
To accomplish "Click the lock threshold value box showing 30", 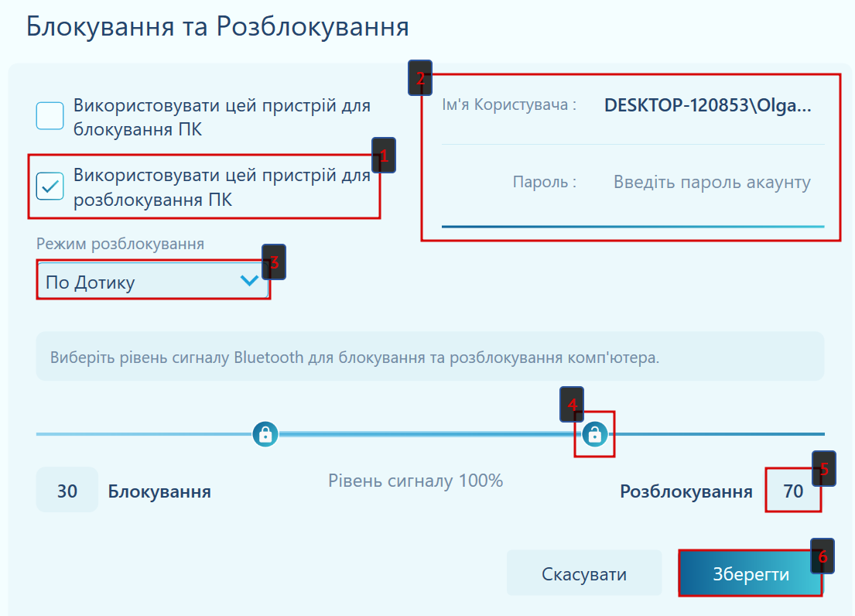I will click(67, 491).
